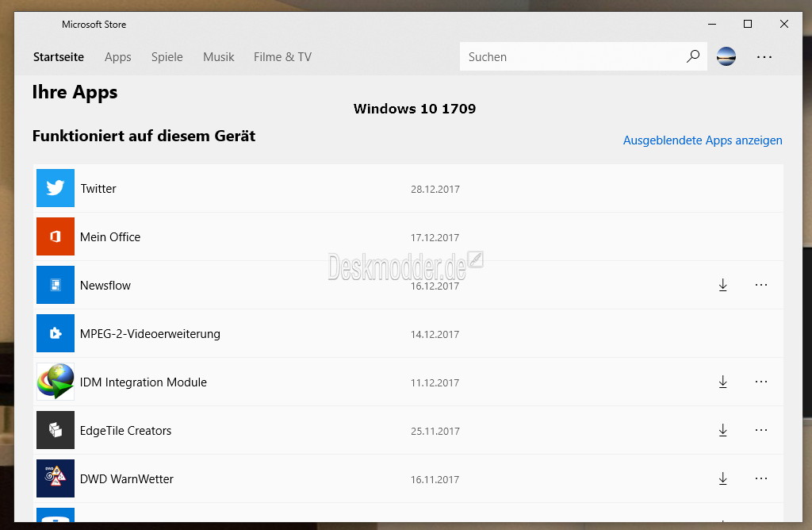This screenshot has height=530, width=812.
Task: Open the user account profile picture
Action: point(726,56)
